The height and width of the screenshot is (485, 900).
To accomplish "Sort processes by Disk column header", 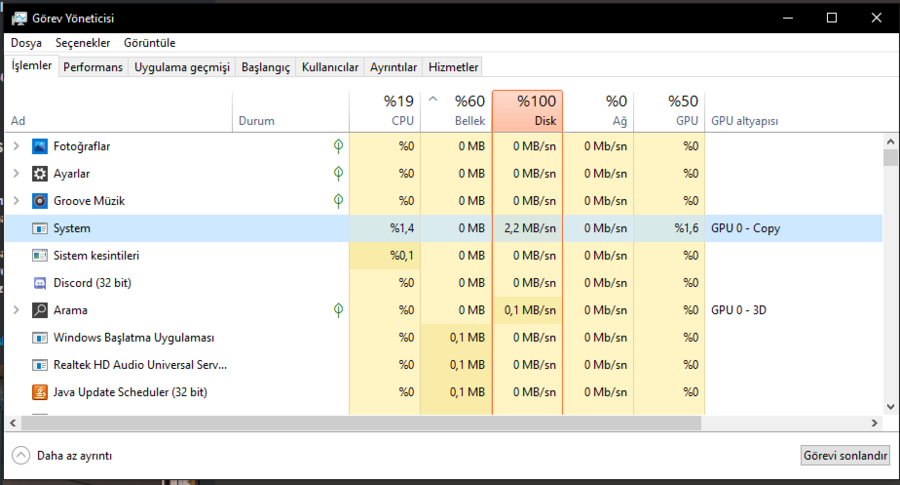I will (527, 111).
